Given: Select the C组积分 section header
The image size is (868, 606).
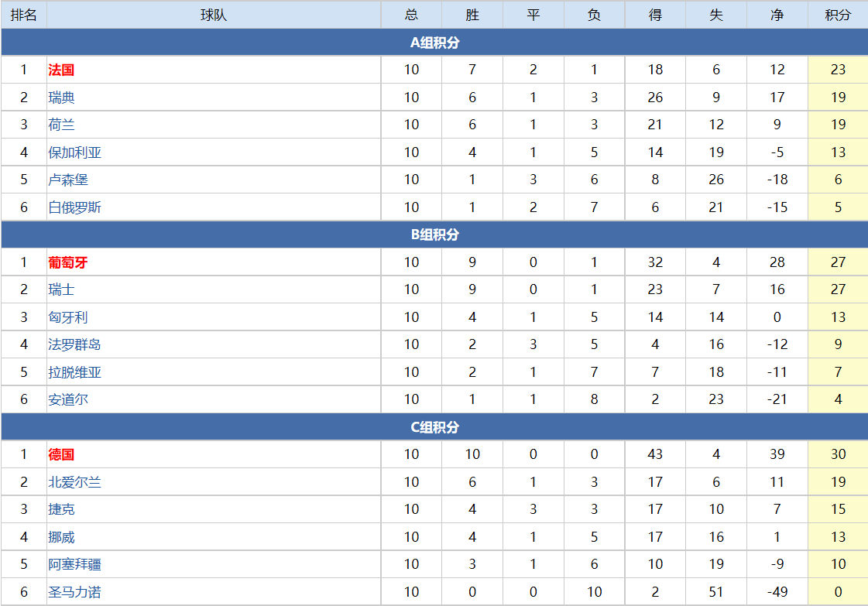Looking at the screenshot, I should [434, 426].
